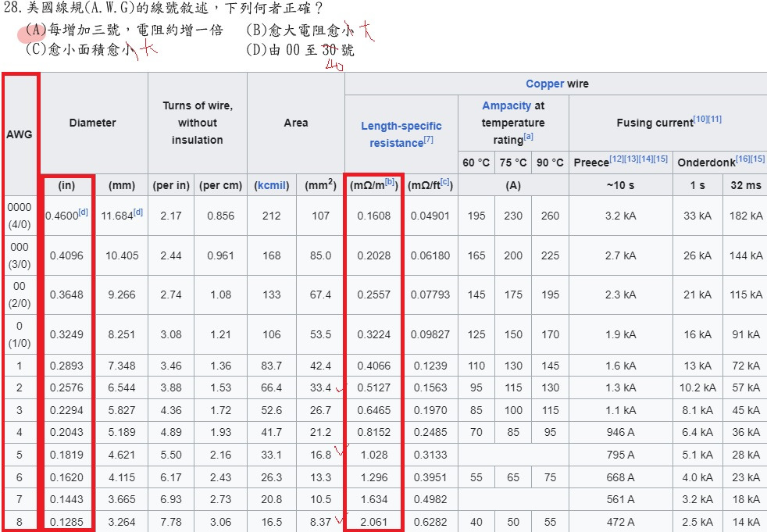Select the 0000 (4/0) row label
The width and height of the screenshot is (767, 532).
tap(20, 215)
